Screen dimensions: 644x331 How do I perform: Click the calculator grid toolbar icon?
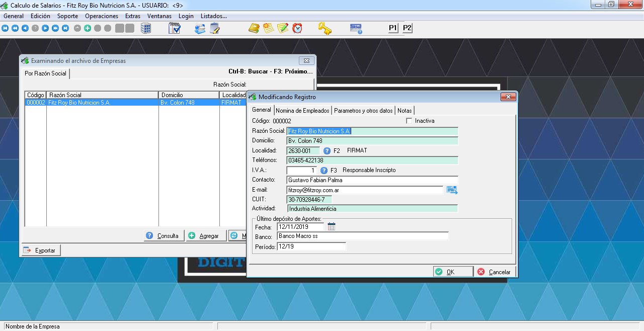pos(146,28)
